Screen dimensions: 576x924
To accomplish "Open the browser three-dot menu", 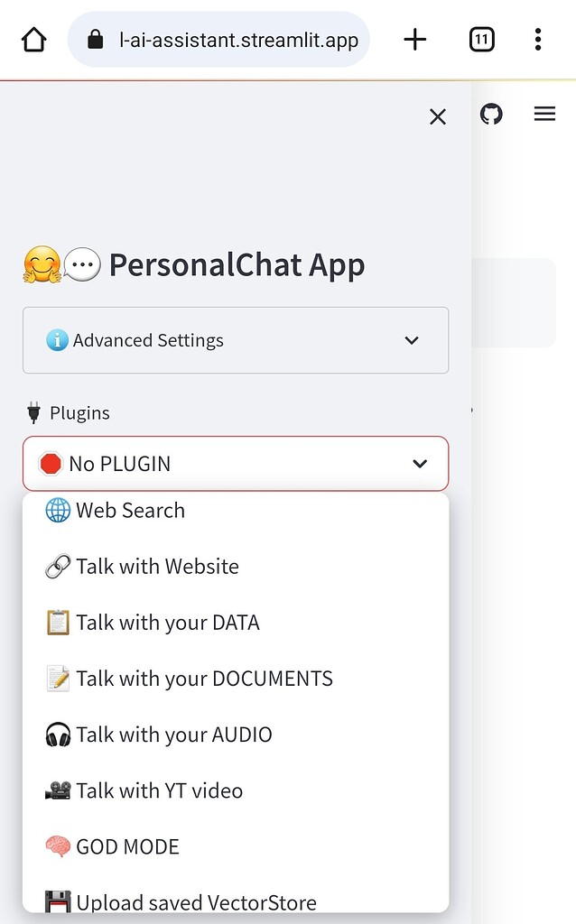I will pos(538,39).
